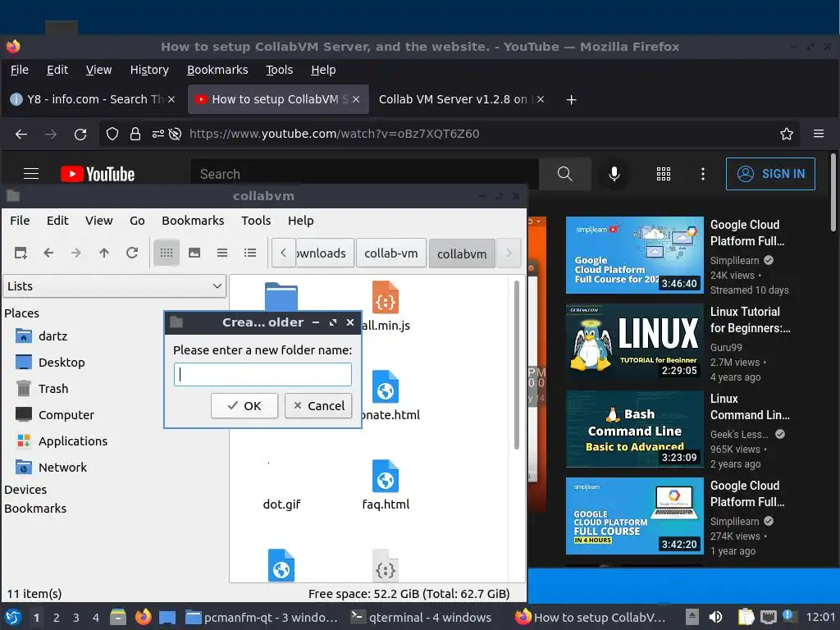The image size is (840, 630).
Task: Open Linux Tutorial for Beginners thumbnail
Action: 634,342
